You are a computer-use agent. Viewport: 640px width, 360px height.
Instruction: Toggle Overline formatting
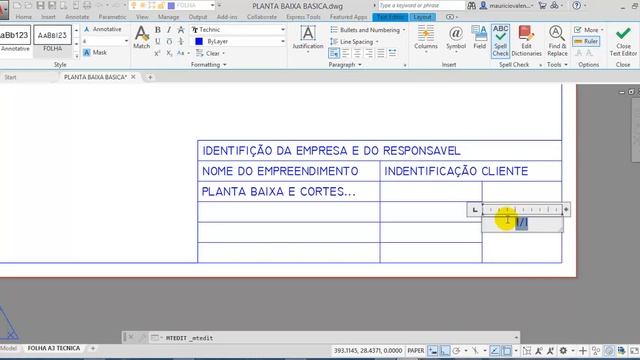[x=169, y=41]
